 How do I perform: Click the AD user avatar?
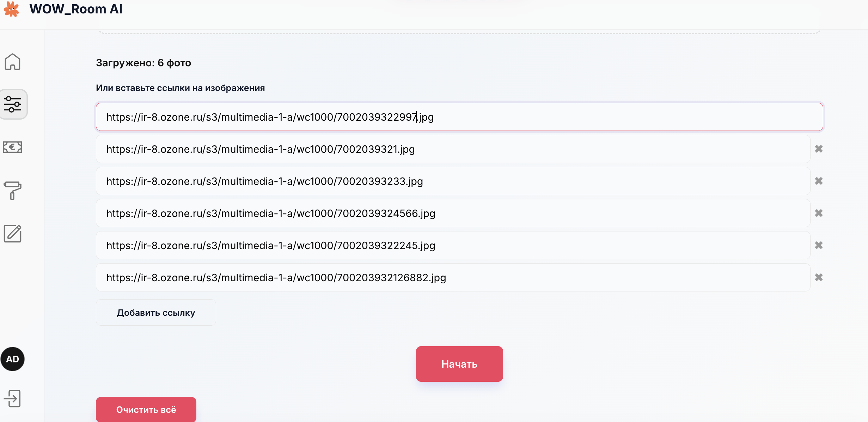tap(13, 359)
